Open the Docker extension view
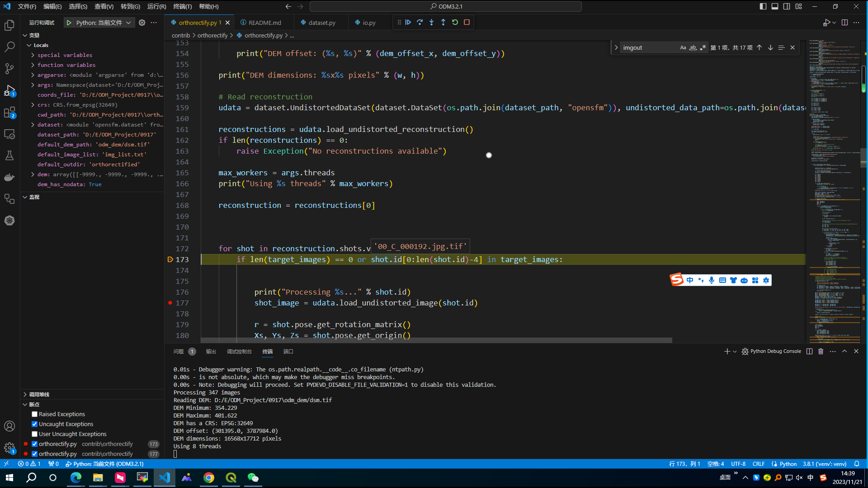The width and height of the screenshot is (868, 488). point(9,177)
